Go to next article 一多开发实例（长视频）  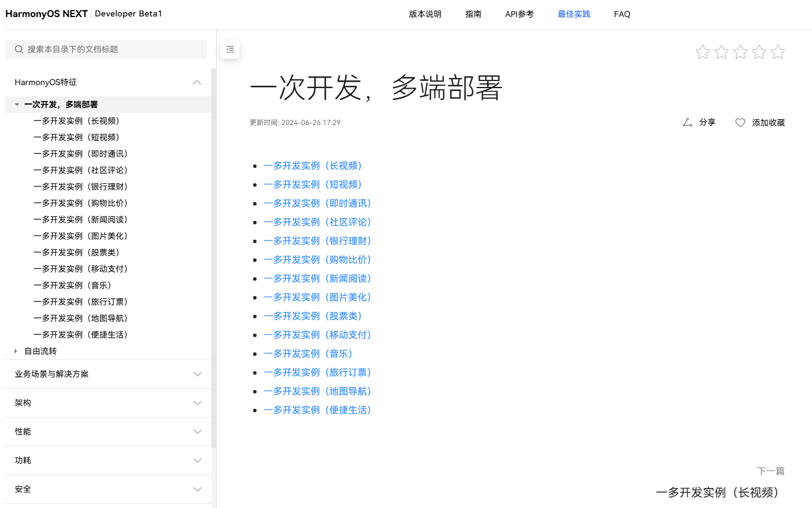[720, 493]
